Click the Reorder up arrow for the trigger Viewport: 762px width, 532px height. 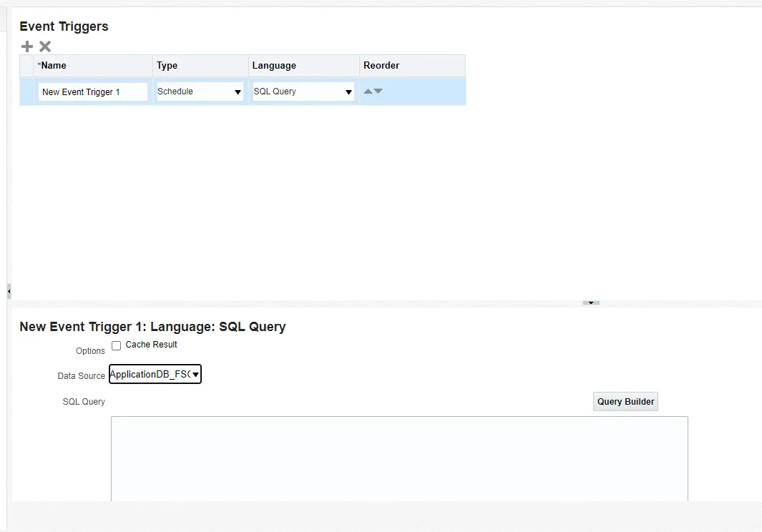[368, 91]
